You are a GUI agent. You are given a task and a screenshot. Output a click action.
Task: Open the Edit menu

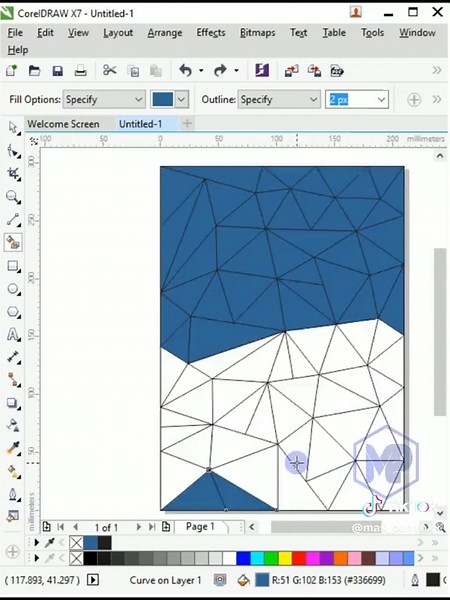coord(45,33)
